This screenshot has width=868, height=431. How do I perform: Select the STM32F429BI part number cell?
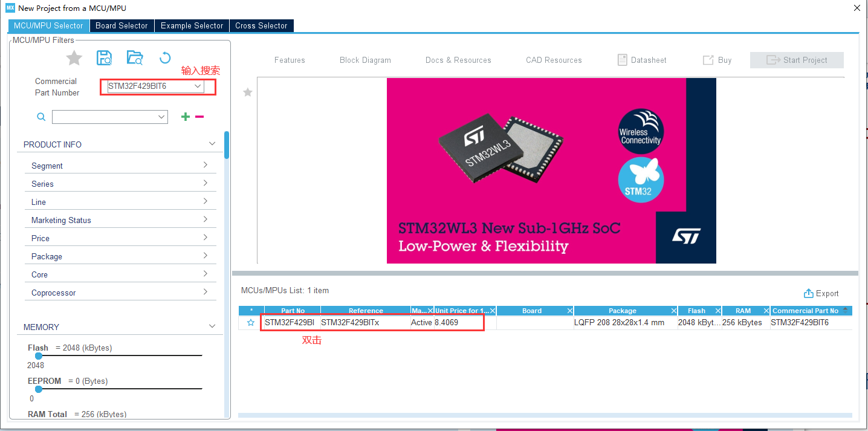click(x=293, y=323)
